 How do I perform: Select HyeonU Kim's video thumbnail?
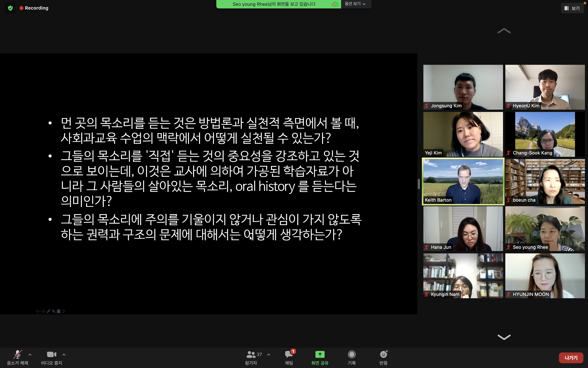(545, 87)
